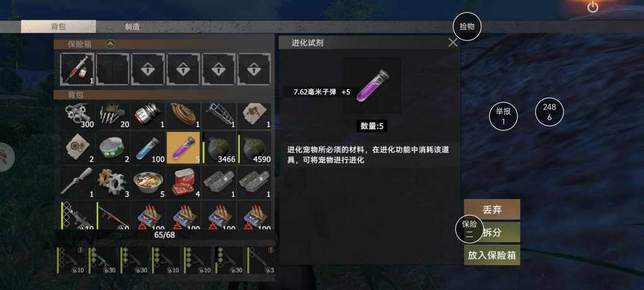Tap the 捡物 circular button
This screenshot has height=290, width=644.
(x=467, y=27)
